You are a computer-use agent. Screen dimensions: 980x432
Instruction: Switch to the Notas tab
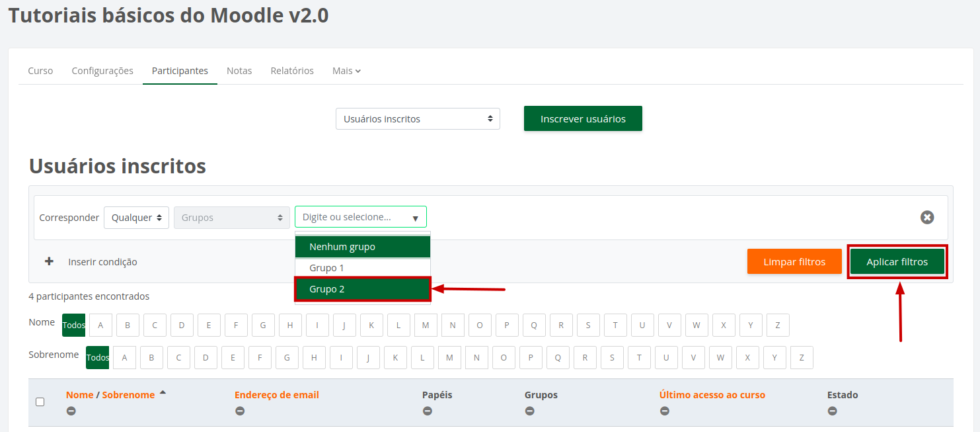click(x=239, y=71)
